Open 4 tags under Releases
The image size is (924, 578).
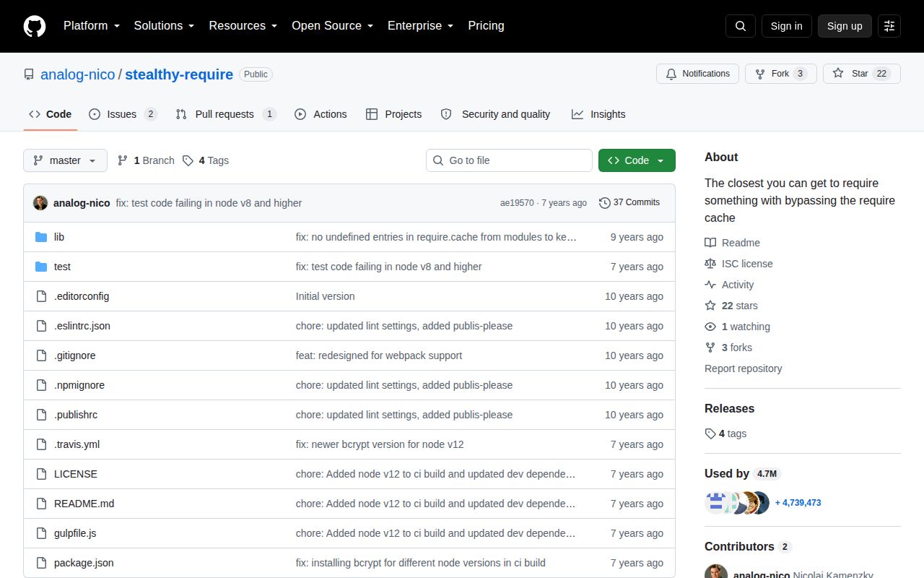725,433
